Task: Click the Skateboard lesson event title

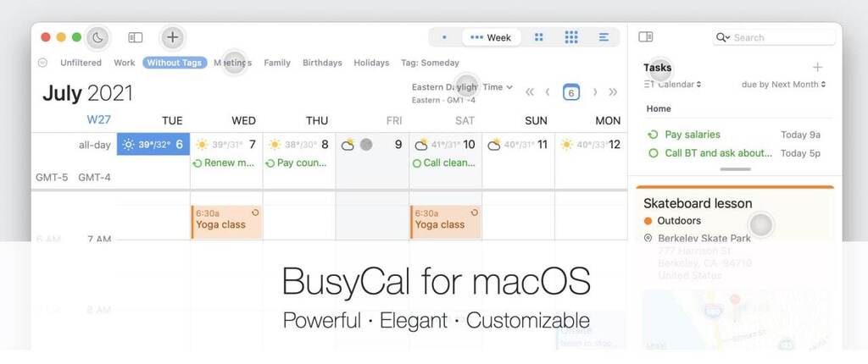Action: point(698,203)
